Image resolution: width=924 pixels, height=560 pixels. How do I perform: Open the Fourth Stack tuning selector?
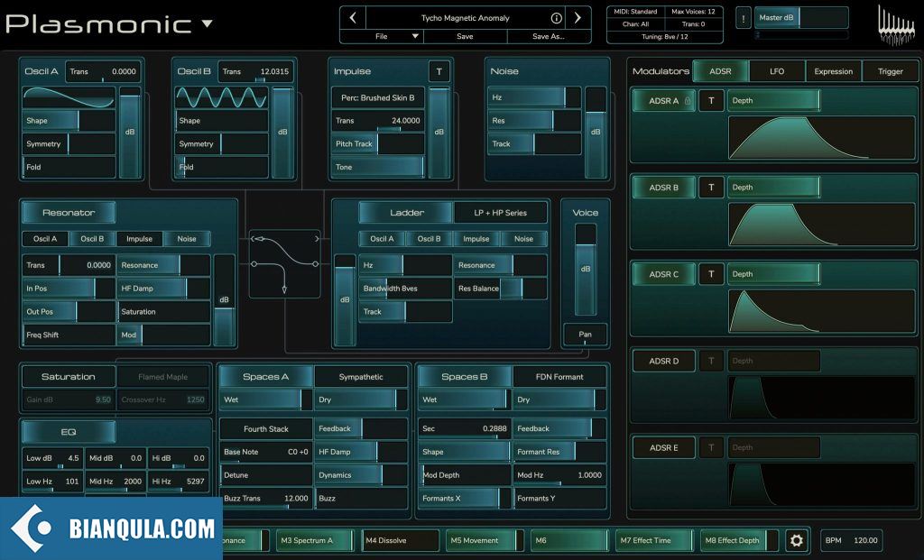point(266,428)
